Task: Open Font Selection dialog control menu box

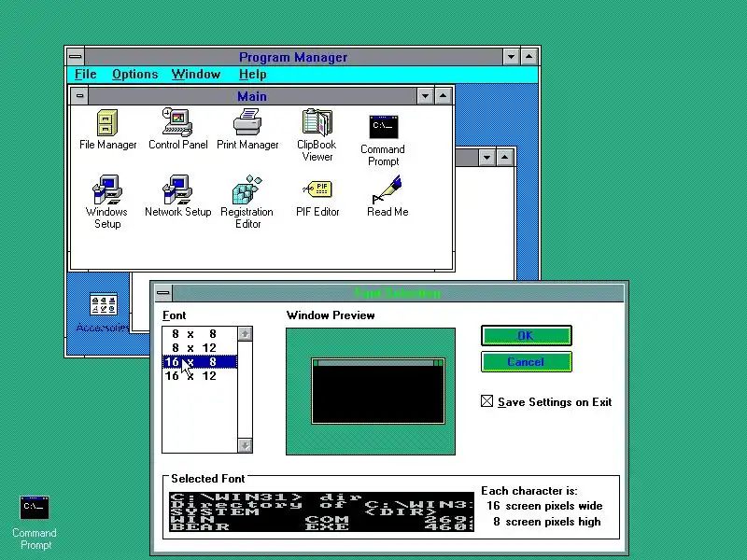Action: 163,293
